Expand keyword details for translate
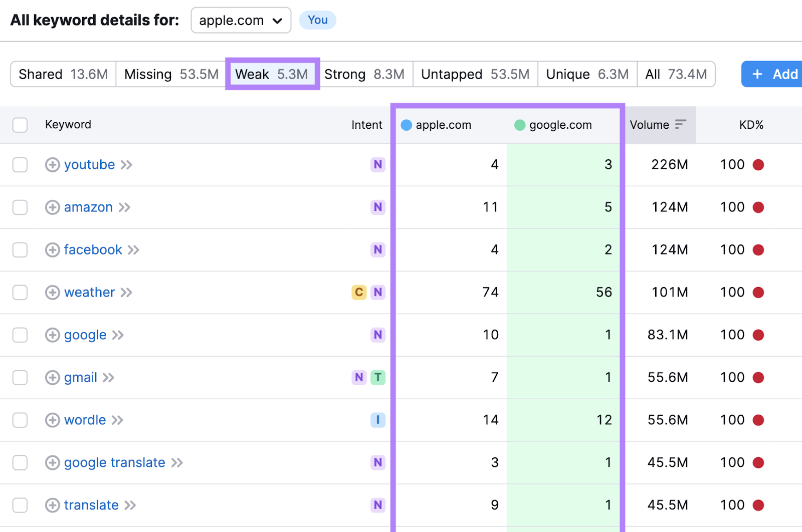This screenshot has width=802, height=532. [x=53, y=505]
